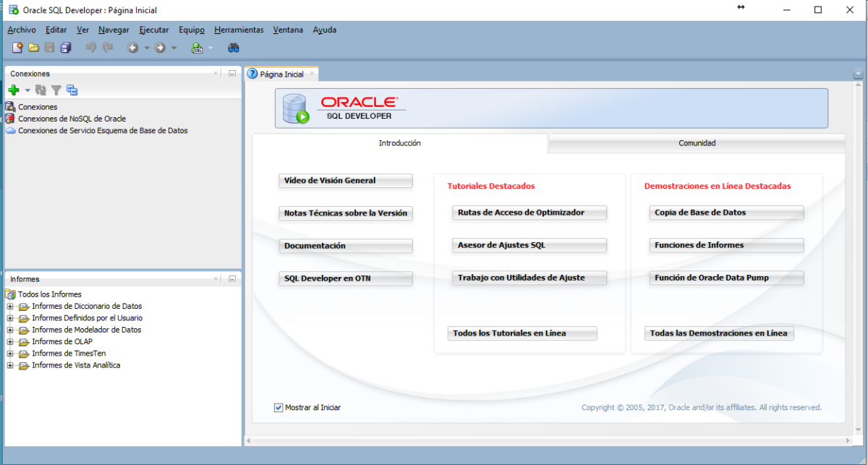Select the Undo toolbar icon
The height and width of the screenshot is (465, 868).
[x=91, y=47]
